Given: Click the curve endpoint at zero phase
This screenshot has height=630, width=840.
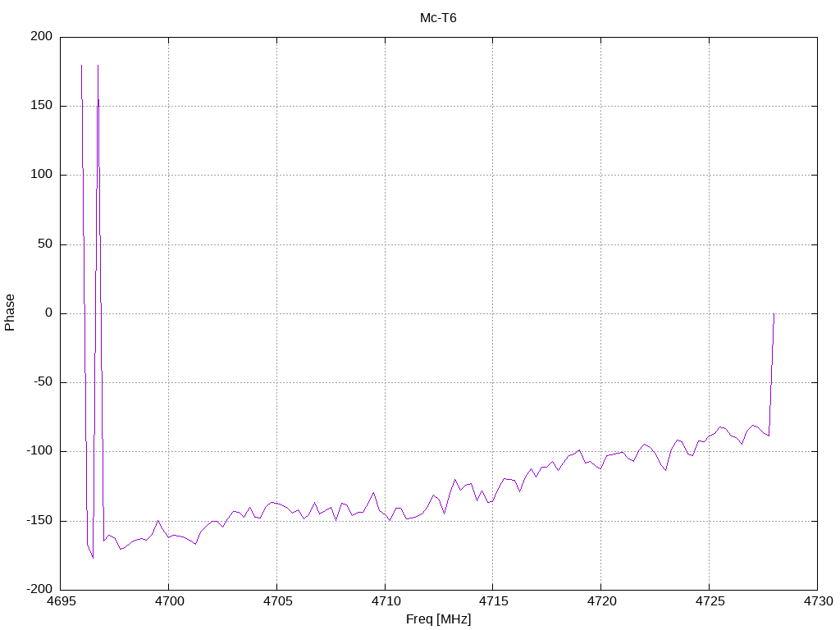Looking at the screenshot, I should point(774,314).
